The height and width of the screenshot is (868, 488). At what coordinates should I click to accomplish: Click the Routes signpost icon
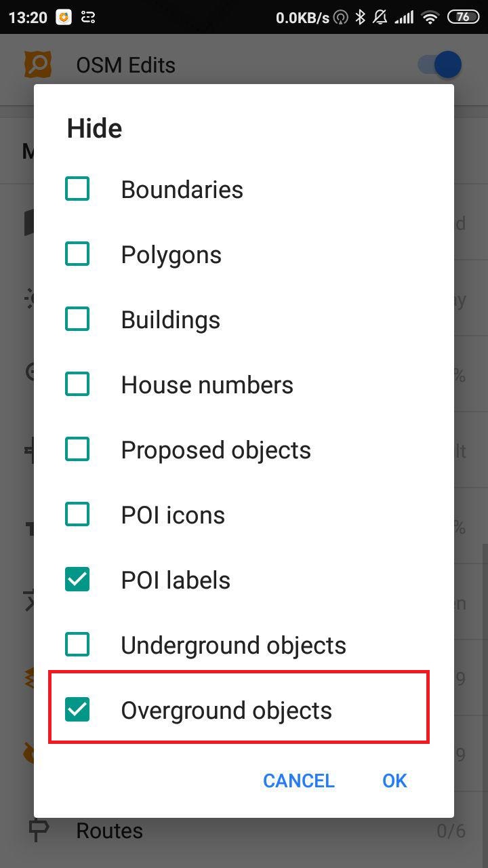[x=38, y=831]
